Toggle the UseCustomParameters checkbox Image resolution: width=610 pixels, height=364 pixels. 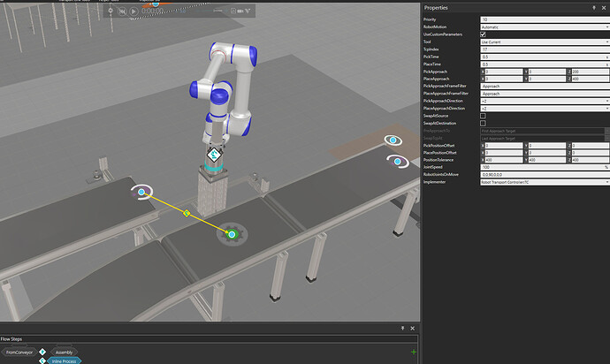(x=483, y=34)
